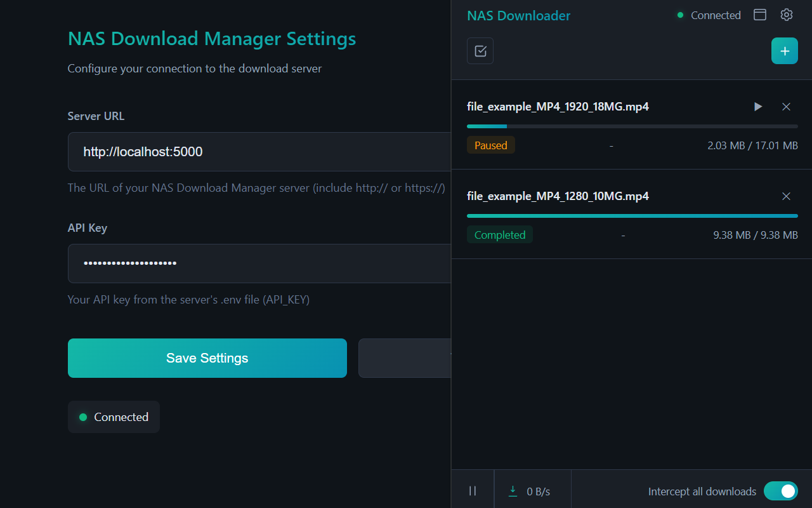
Task: Disable the Intercept all downloads switch
Action: coord(781,491)
